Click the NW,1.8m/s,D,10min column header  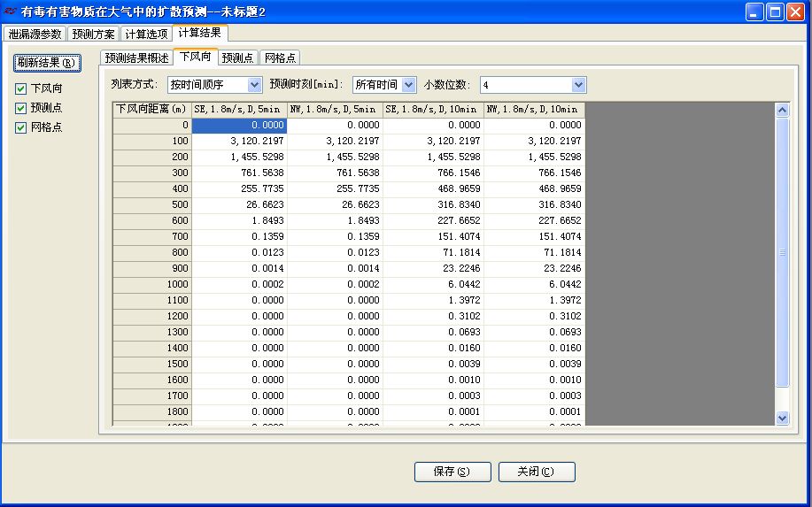[535, 110]
